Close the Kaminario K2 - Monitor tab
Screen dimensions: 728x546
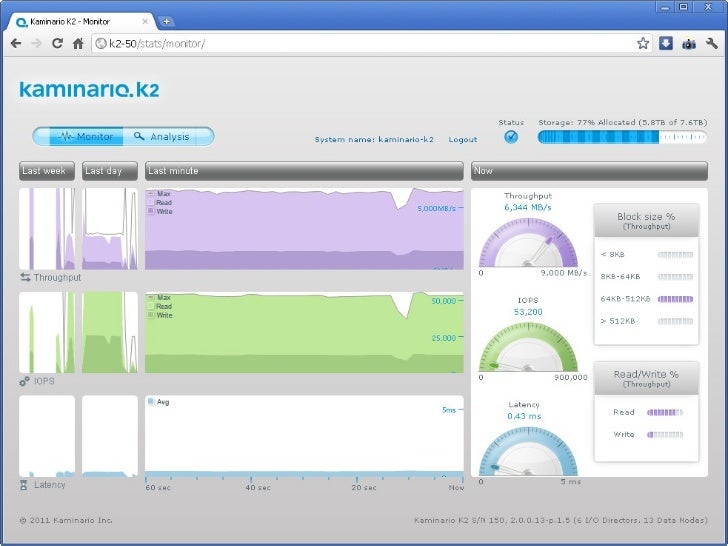coord(145,21)
